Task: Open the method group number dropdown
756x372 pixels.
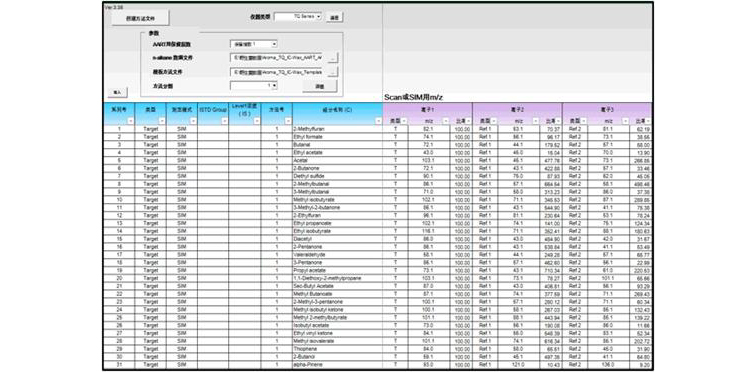Action: (254, 85)
